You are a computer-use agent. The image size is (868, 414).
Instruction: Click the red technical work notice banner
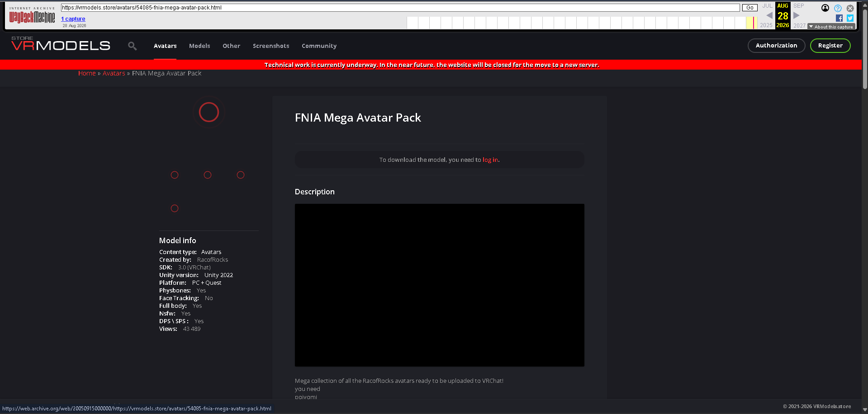click(432, 65)
